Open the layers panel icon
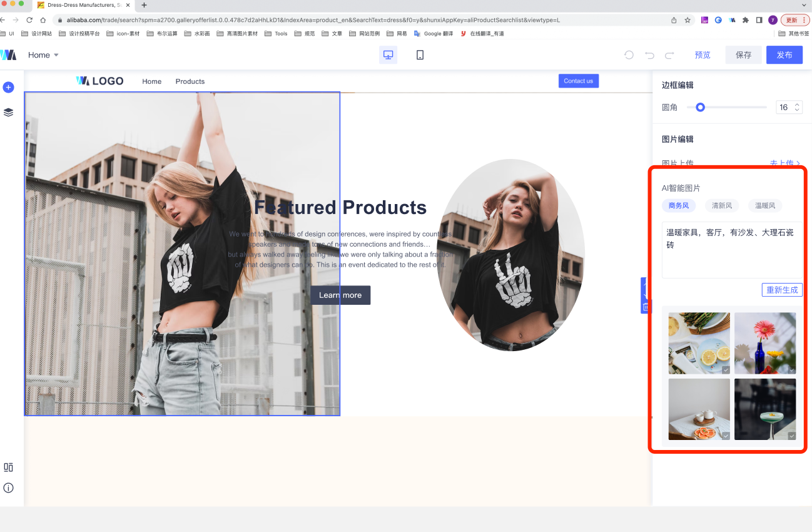The height and width of the screenshot is (532, 812). click(8, 112)
